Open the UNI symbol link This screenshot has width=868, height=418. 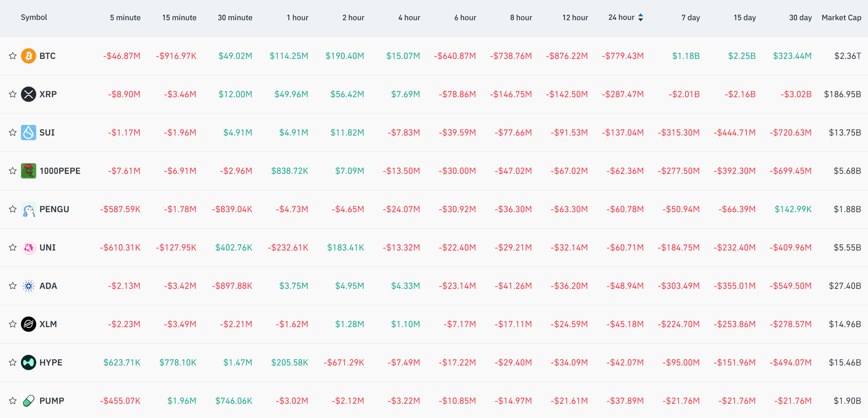click(x=48, y=247)
